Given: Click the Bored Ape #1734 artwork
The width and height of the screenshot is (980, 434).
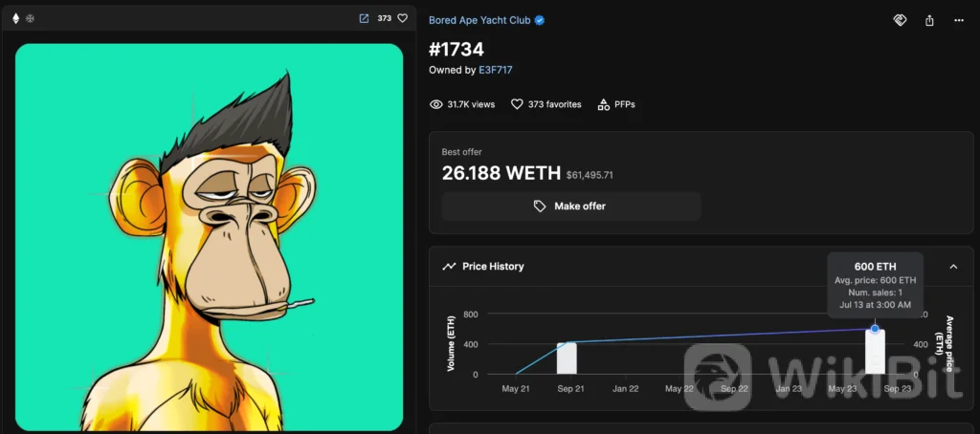Looking at the screenshot, I should (209, 237).
